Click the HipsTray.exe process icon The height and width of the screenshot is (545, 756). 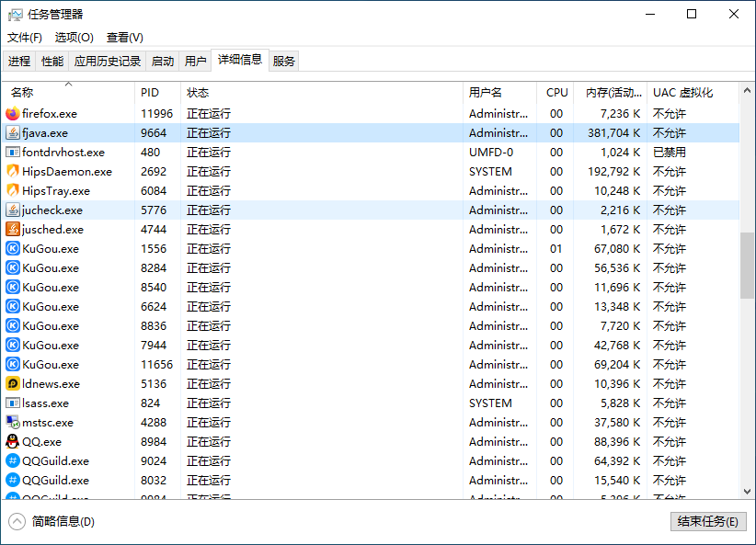[x=13, y=190]
